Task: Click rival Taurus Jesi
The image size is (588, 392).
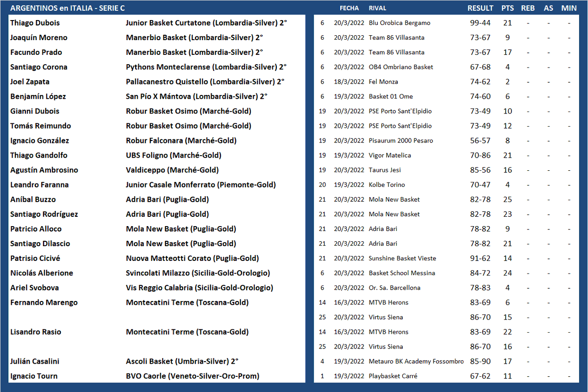Action: click(x=385, y=170)
